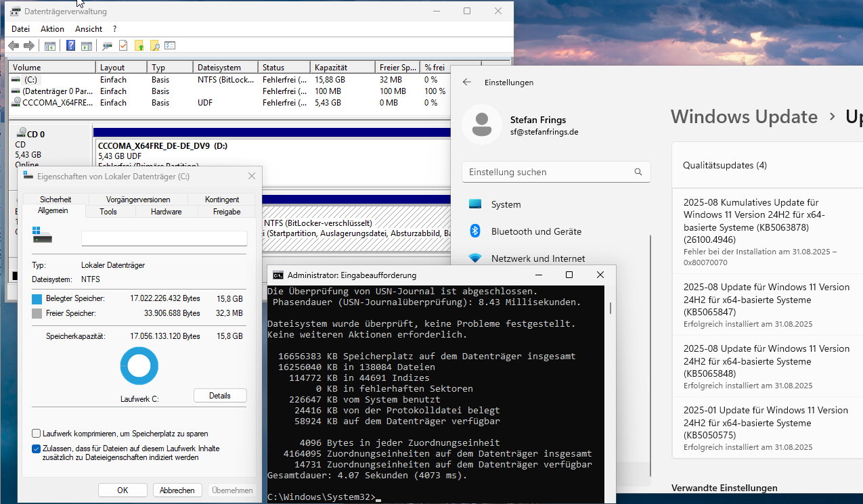Screen dimensions: 863x504
Task: Switch to the Tools tab
Action: [108, 212]
